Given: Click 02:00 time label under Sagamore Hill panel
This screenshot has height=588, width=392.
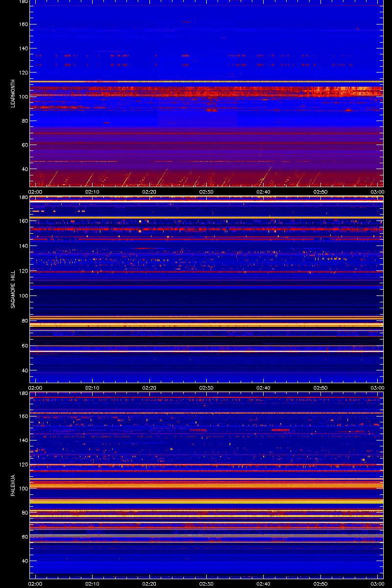Looking at the screenshot, I should coord(36,388).
